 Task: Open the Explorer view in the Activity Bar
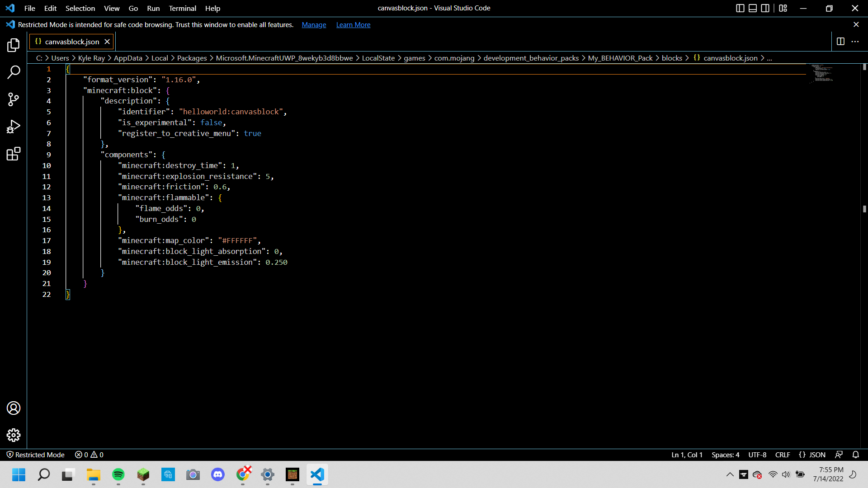tap(13, 45)
